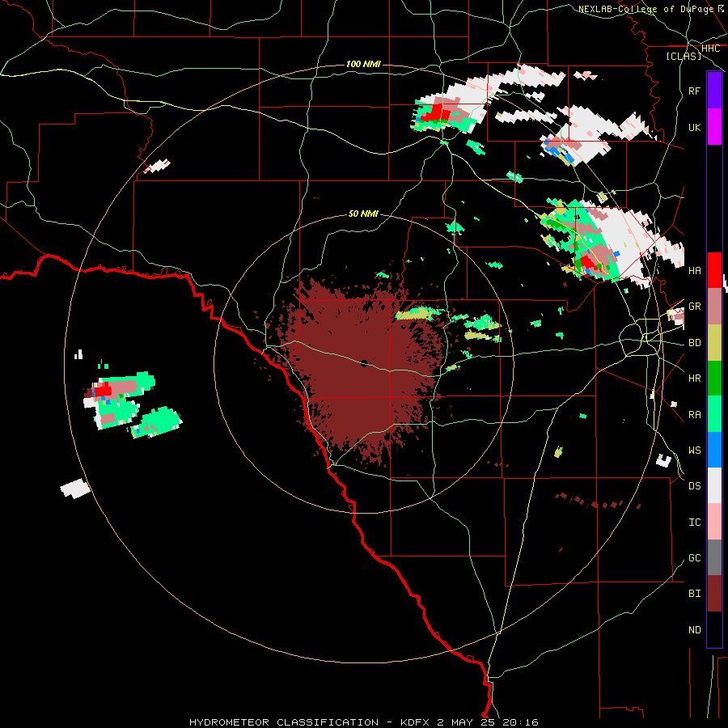Click the gray GC ground clutter swatch

click(714, 557)
